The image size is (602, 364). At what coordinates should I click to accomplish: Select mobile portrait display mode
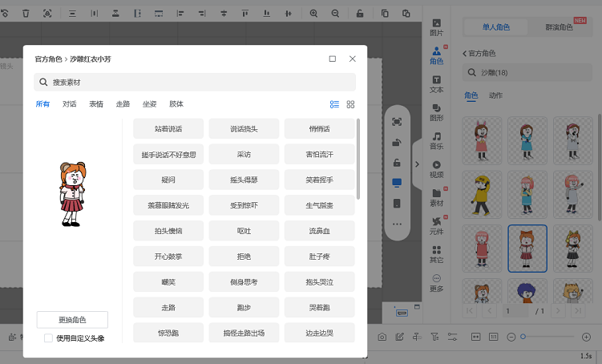click(x=397, y=203)
